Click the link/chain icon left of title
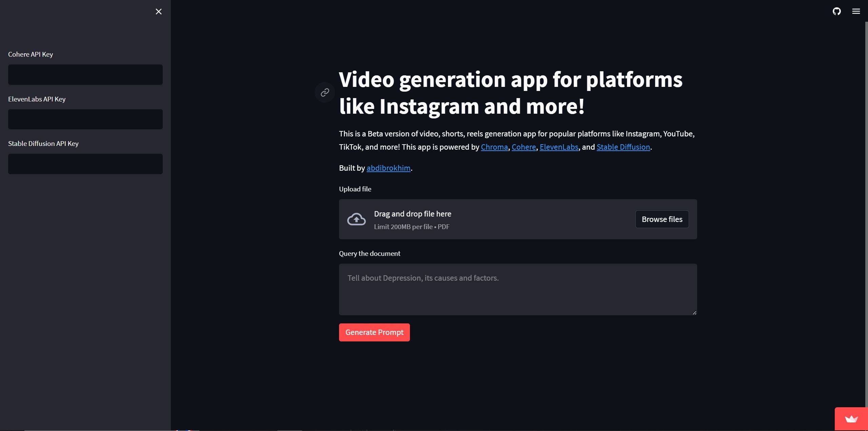 pos(324,92)
